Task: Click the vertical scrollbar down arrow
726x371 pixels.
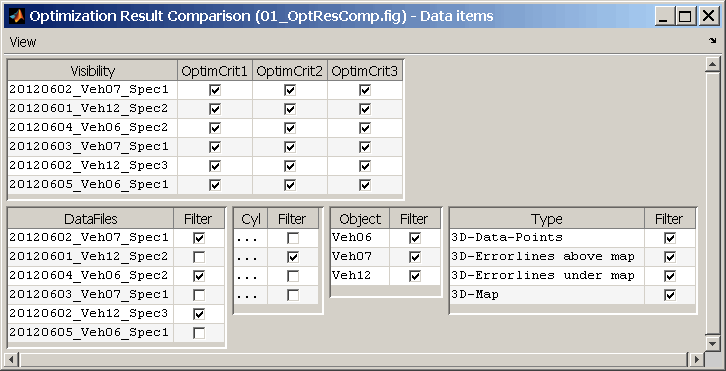Action: [x=712, y=343]
